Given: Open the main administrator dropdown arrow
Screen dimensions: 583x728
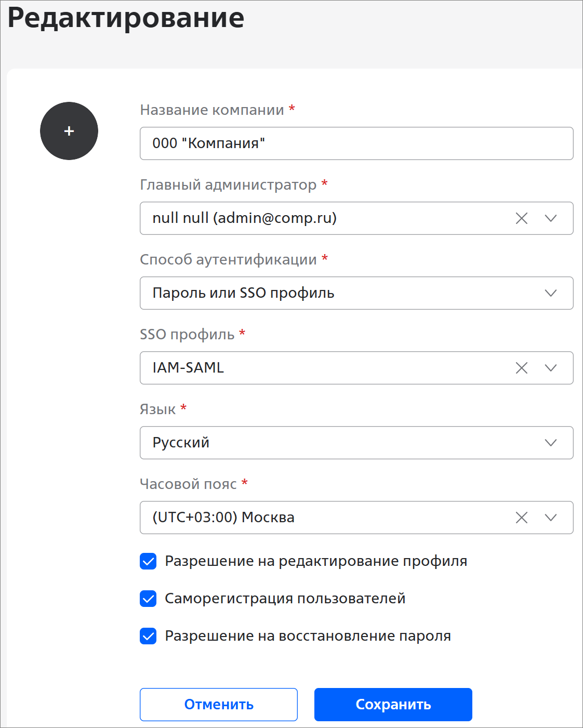Looking at the screenshot, I should click(x=551, y=218).
